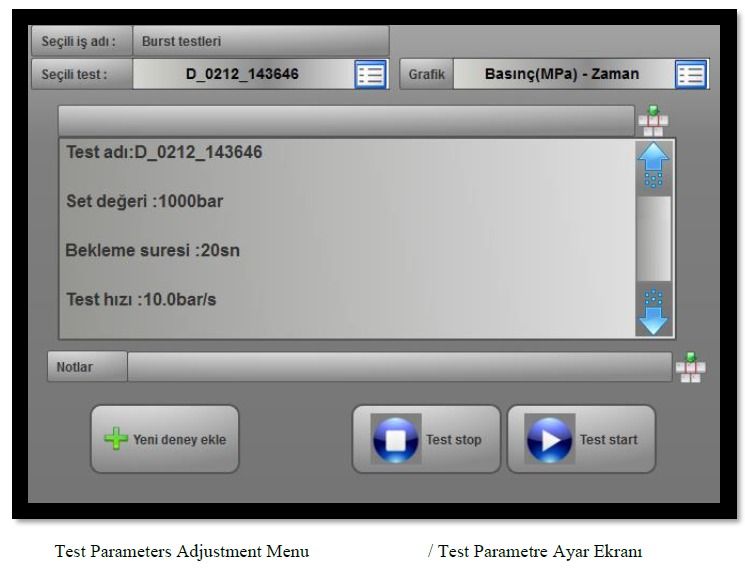Select the Set değeri :1000bar line

tap(144, 201)
